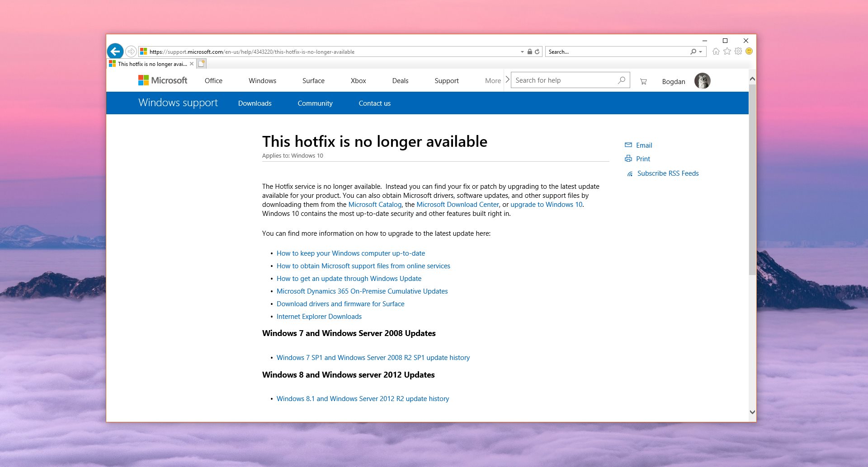
Task: Click the Bogdan profile avatar
Action: (x=703, y=81)
